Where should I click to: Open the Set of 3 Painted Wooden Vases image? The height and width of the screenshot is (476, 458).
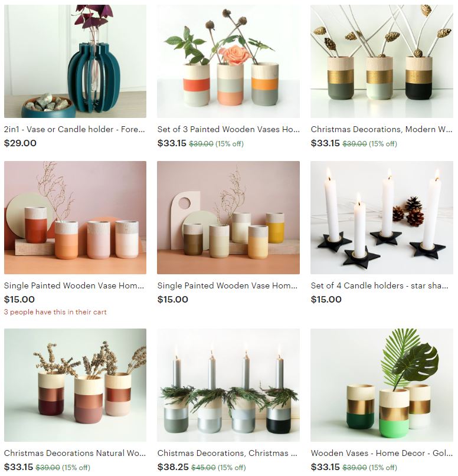click(x=228, y=61)
